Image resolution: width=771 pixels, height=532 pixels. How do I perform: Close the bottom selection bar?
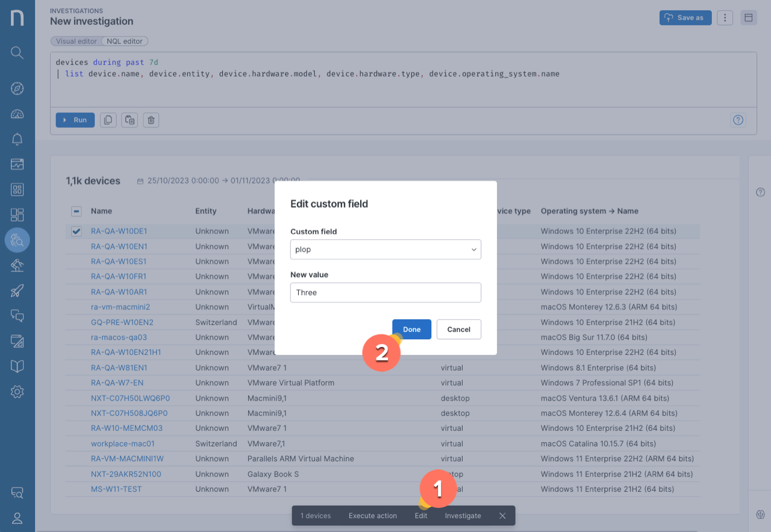pyautogui.click(x=502, y=516)
